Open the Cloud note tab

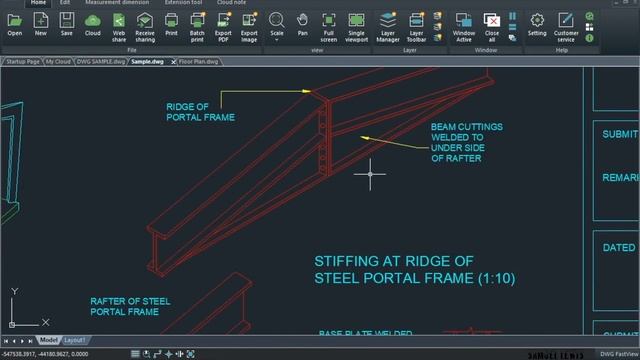[x=231, y=2]
